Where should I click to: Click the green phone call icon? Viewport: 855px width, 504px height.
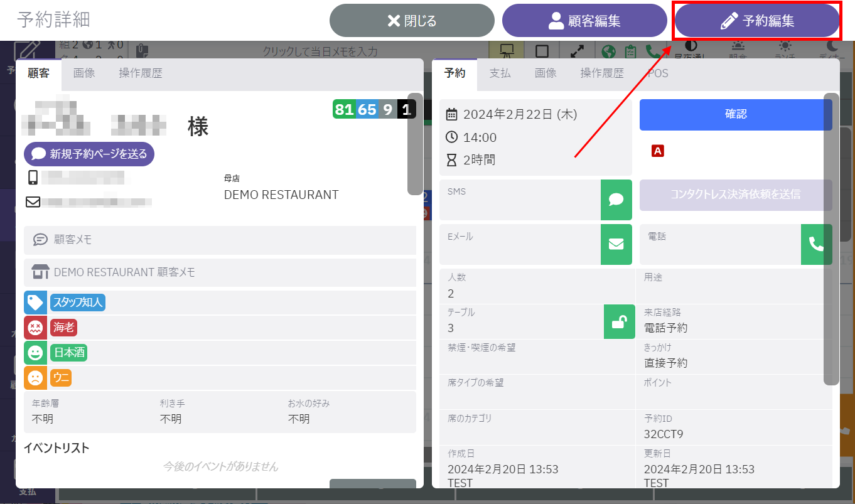[x=816, y=244]
